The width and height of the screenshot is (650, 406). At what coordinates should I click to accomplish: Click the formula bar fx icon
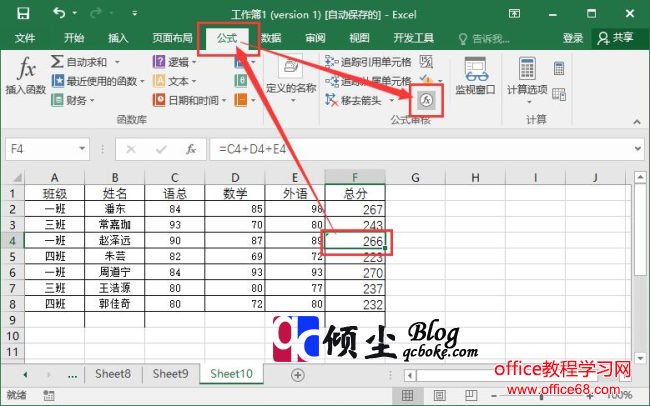point(191,149)
